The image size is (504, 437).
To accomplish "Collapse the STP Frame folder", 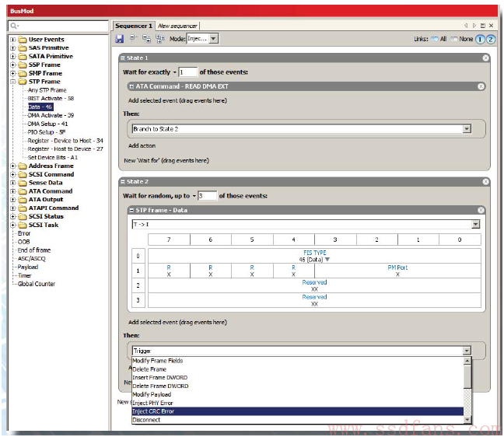I will point(13,82).
